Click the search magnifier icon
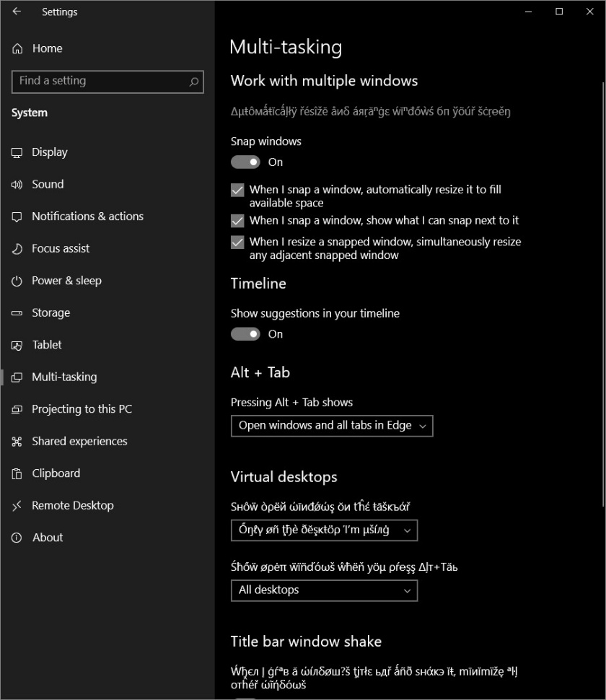Image resolution: width=606 pixels, height=700 pixels. click(x=193, y=82)
